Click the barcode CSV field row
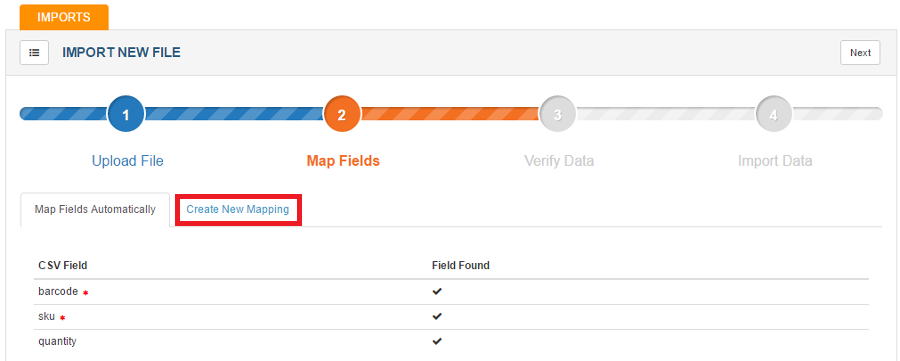The height and width of the screenshot is (361, 900). tap(451, 292)
